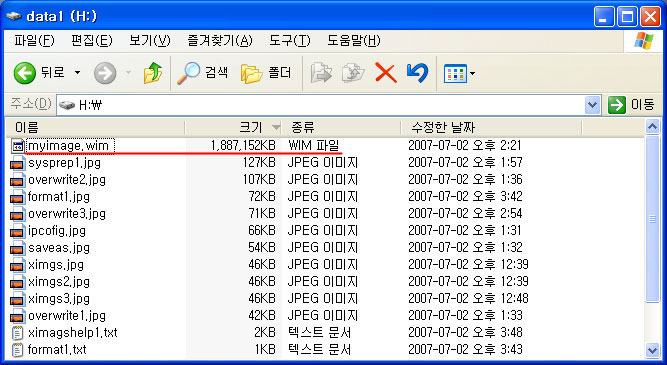The image size is (667, 365).
Task: Select the overwrite2.jpg file icon
Action: point(17,180)
